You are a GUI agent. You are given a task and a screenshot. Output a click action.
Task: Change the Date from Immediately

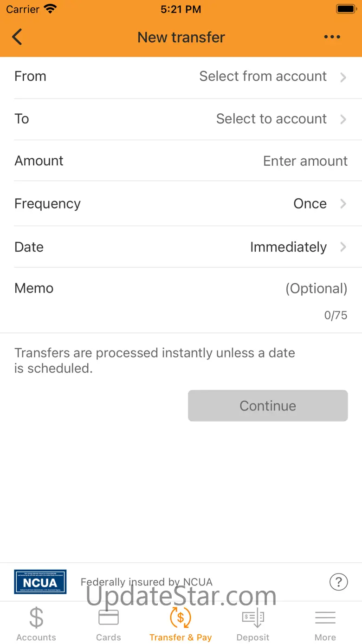pyautogui.click(x=288, y=247)
